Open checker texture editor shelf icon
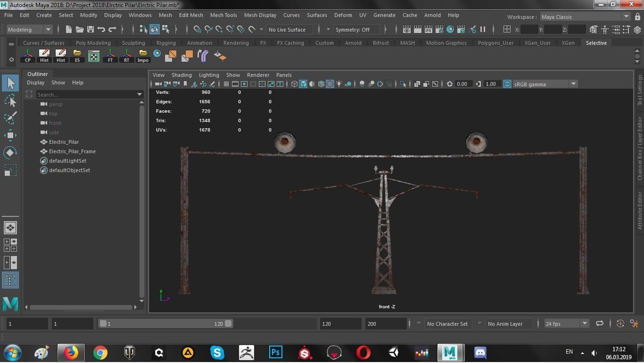 coord(94,57)
